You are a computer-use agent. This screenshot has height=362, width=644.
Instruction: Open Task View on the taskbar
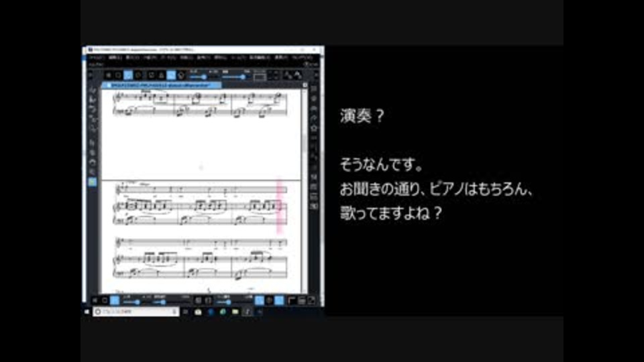coord(186,312)
